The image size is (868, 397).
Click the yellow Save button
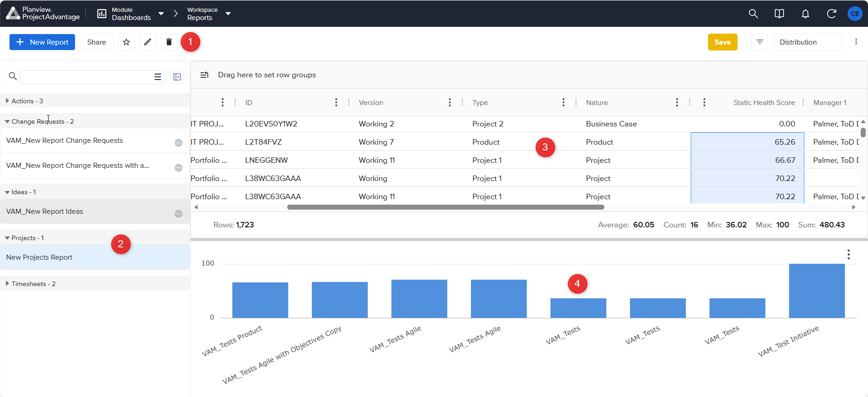point(723,42)
